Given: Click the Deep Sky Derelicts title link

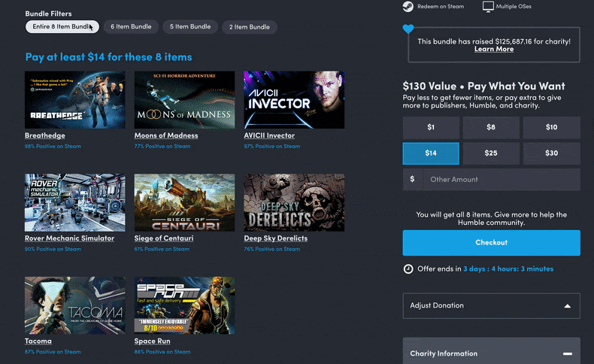Looking at the screenshot, I should 276,238.
